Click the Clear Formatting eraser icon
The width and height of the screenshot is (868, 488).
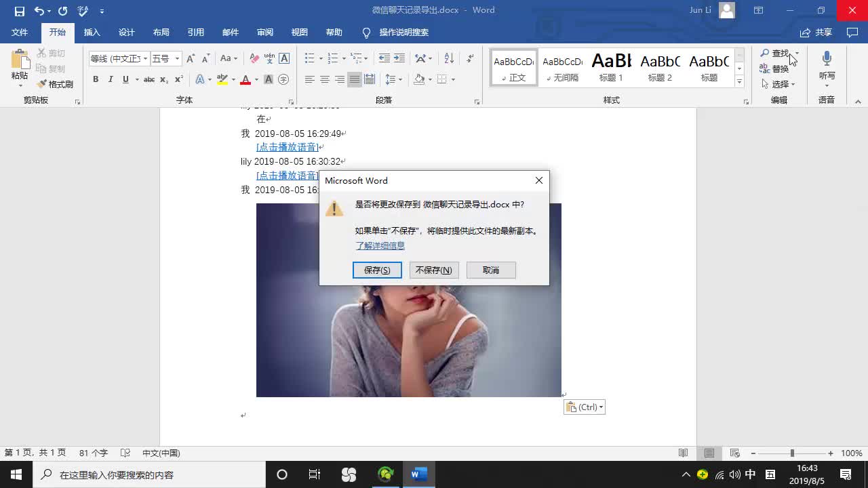[x=254, y=58]
